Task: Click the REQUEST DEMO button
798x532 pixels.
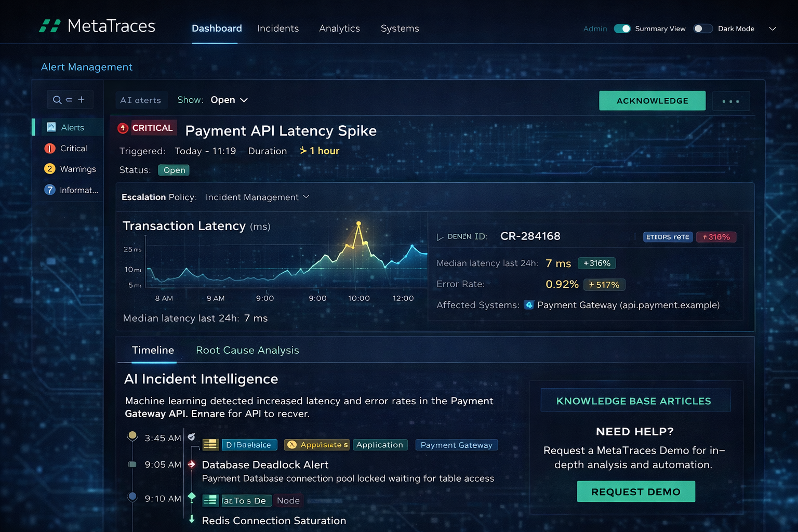Action: 636,491
